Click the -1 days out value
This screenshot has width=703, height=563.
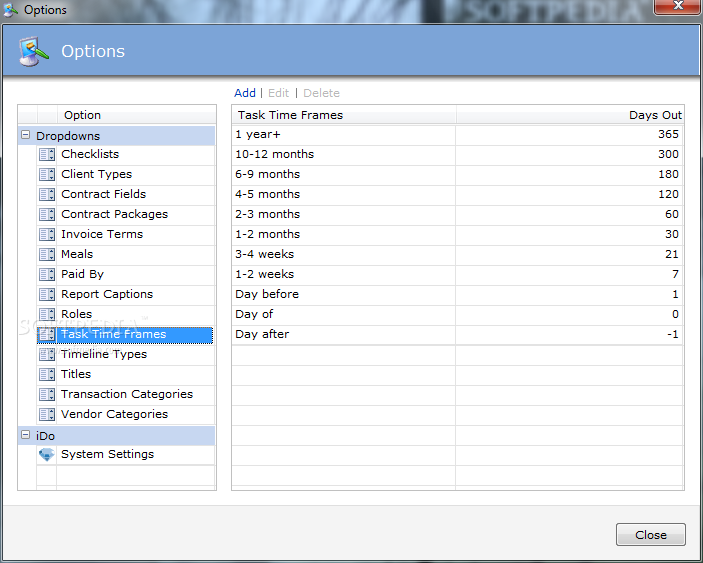pyautogui.click(x=672, y=334)
